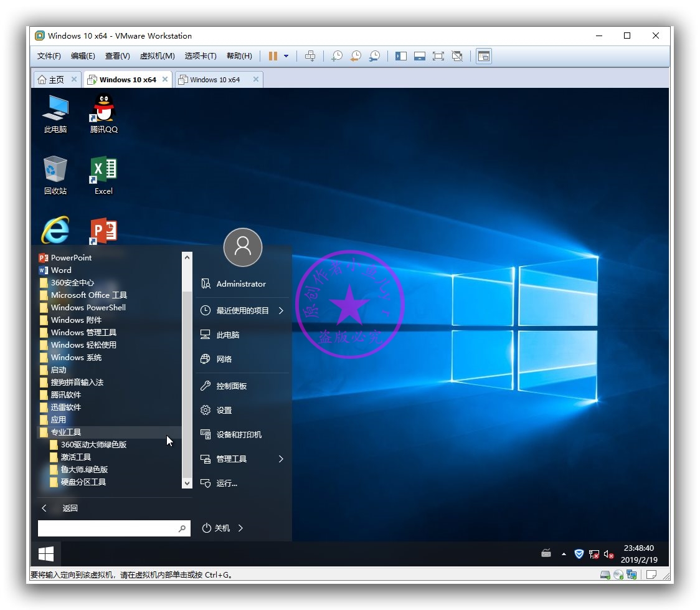Select the 腾讯QQ desktop shortcut
This screenshot has width=700, height=610.
[103, 114]
